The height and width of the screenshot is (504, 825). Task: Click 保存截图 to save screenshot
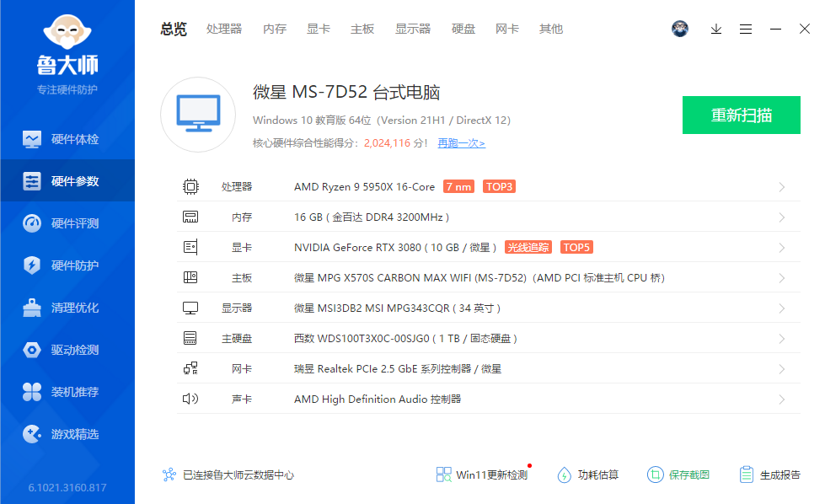(x=678, y=475)
